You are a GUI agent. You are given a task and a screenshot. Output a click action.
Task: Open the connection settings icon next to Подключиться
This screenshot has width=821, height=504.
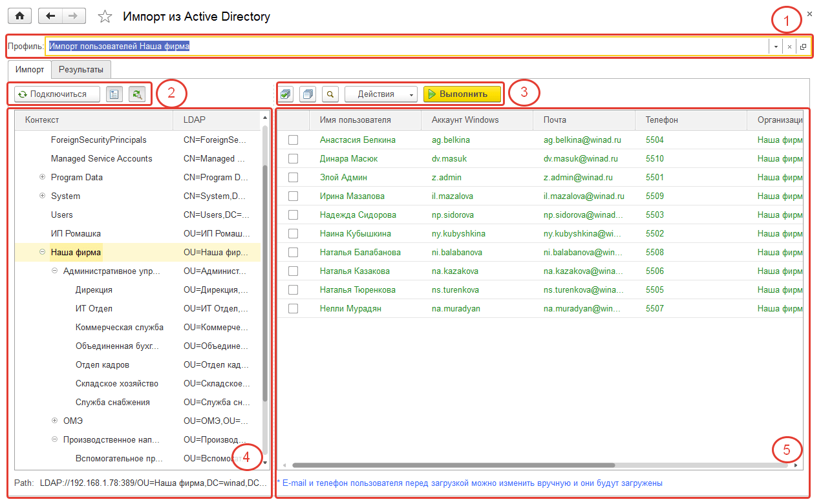(x=114, y=94)
